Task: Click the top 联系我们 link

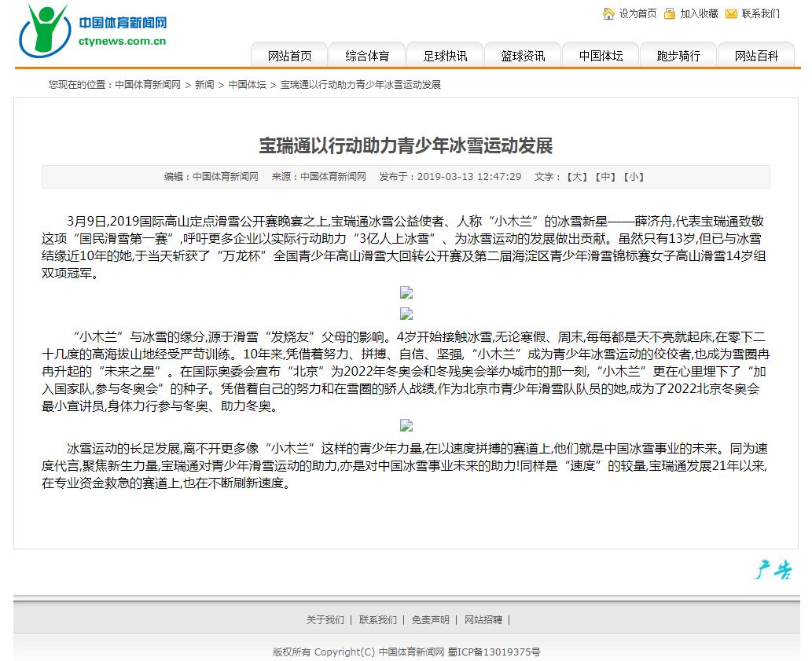Action: pos(760,14)
